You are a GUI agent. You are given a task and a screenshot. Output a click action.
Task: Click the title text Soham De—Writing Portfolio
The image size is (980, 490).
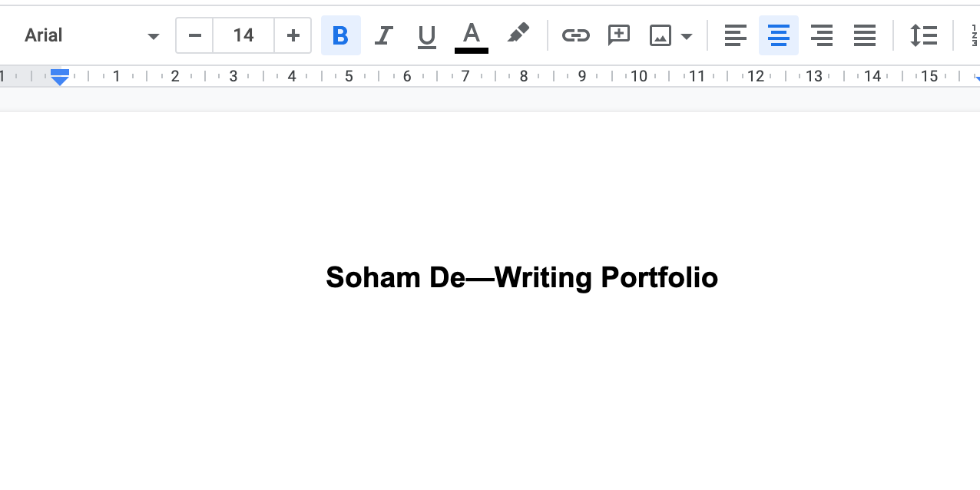click(521, 277)
